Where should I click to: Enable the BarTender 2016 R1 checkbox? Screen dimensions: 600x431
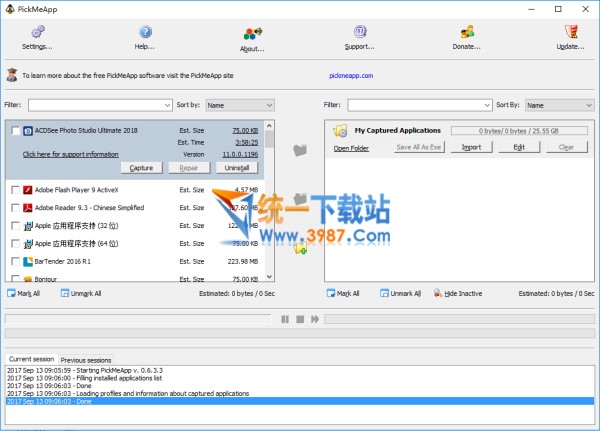pos(15,261)
